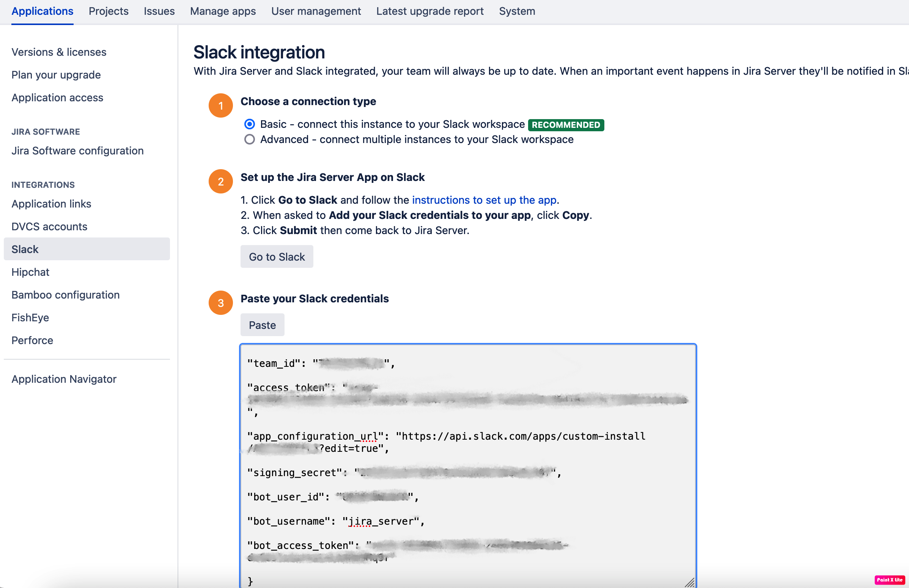909x588 pixels.
Task: Click the orange step 1 circle icon
Action: coord(221,105)
